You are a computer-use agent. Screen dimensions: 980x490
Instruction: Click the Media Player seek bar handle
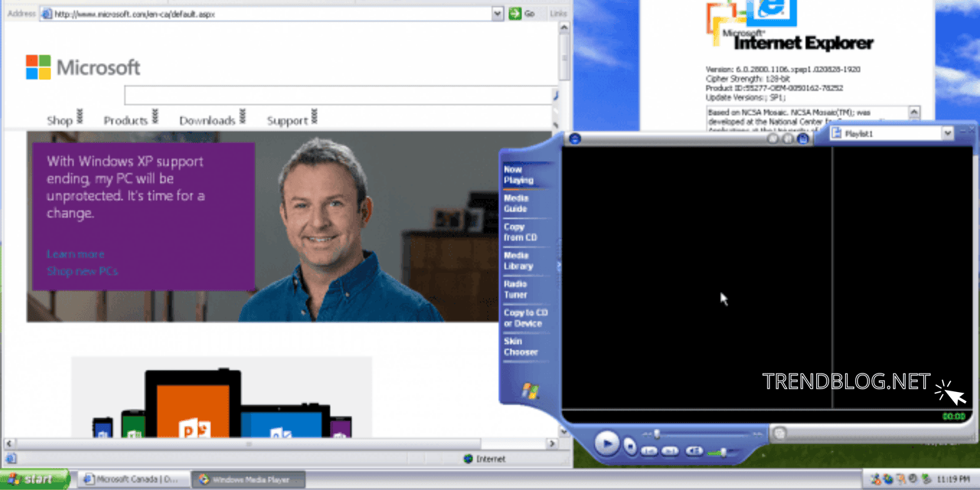coord(657,434)
